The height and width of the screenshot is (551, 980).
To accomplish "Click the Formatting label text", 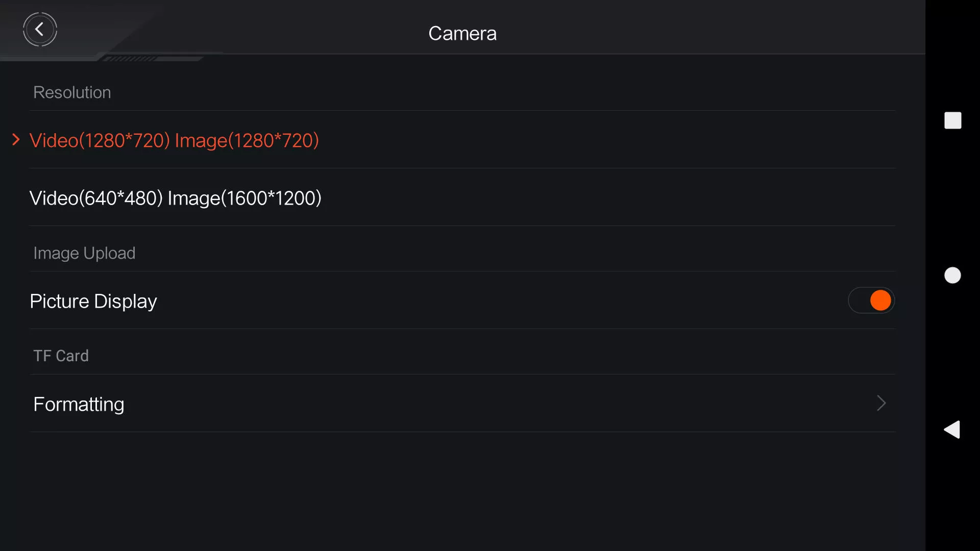I will [x=79, y=405].
